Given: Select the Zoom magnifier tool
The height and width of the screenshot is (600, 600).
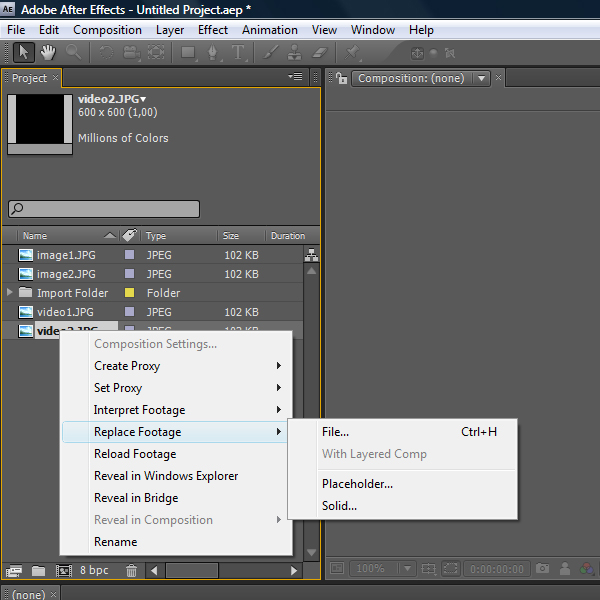Looking at the screenshot, I should coord(73,52).
